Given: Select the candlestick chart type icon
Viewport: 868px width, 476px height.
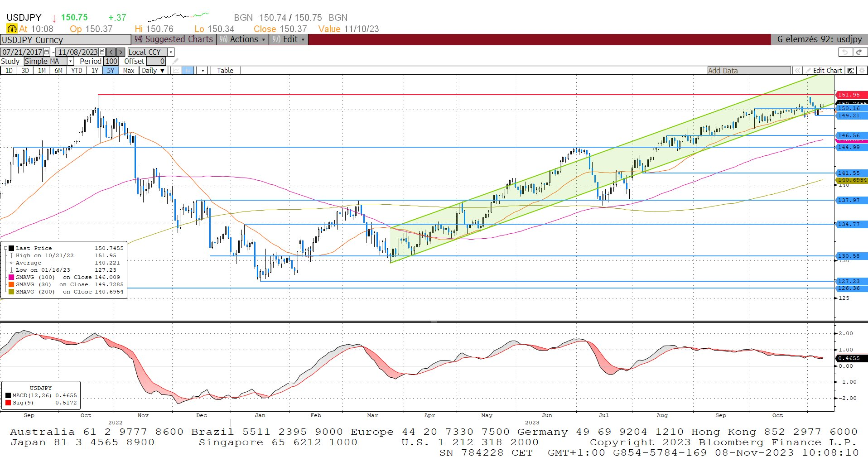Looking at the screenshot, I should point(188,70).
